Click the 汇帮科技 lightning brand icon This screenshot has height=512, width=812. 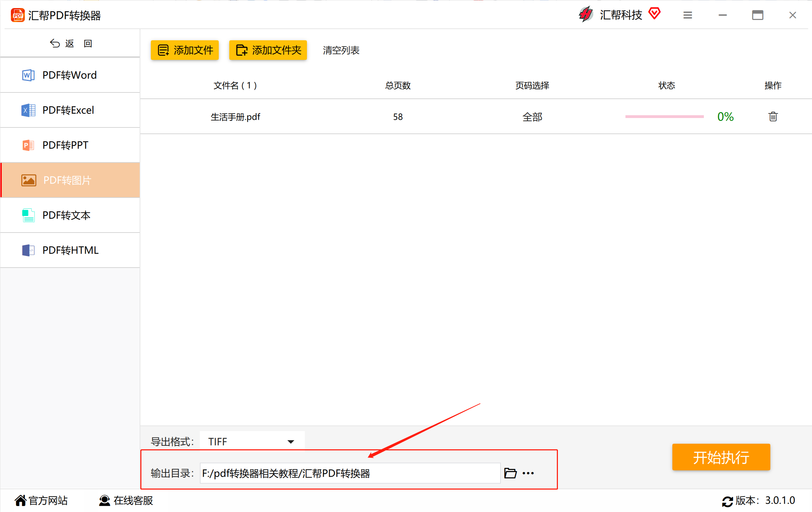pyautogui.click(x=586, y=14)
